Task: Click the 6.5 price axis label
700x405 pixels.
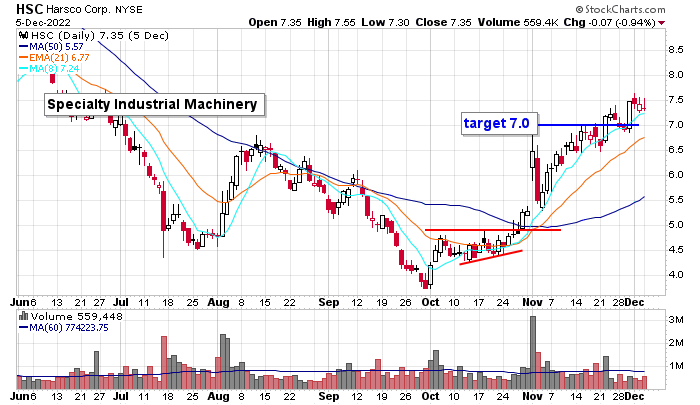Action: click(675, 150)
